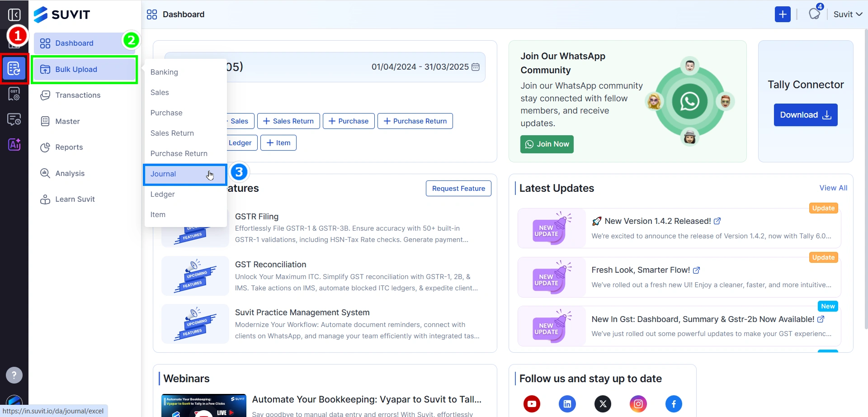
Task: Click the WhatsApp logo graphic
Action: [689, 101]
